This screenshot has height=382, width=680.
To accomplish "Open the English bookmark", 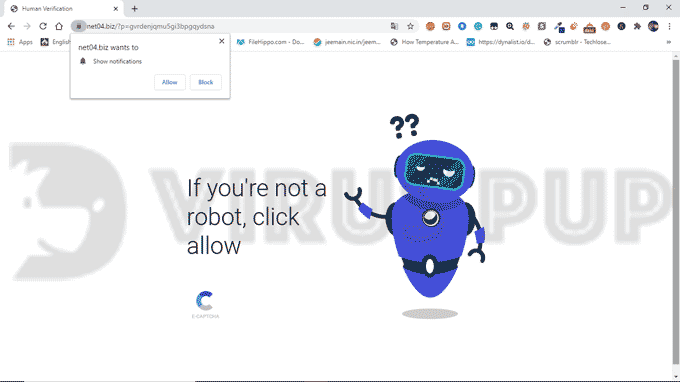I will 56,42.
